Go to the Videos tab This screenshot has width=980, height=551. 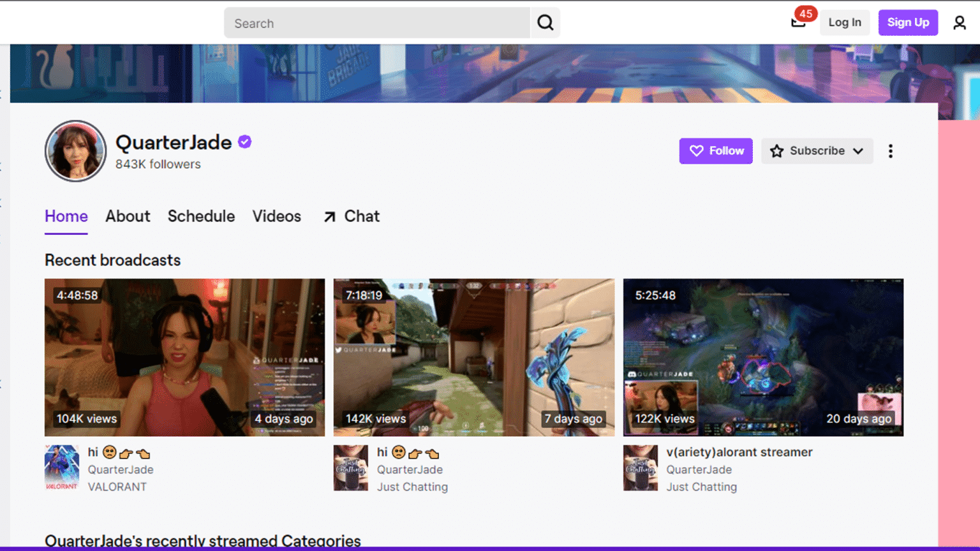pyautogui.click(x=276, y=216)
